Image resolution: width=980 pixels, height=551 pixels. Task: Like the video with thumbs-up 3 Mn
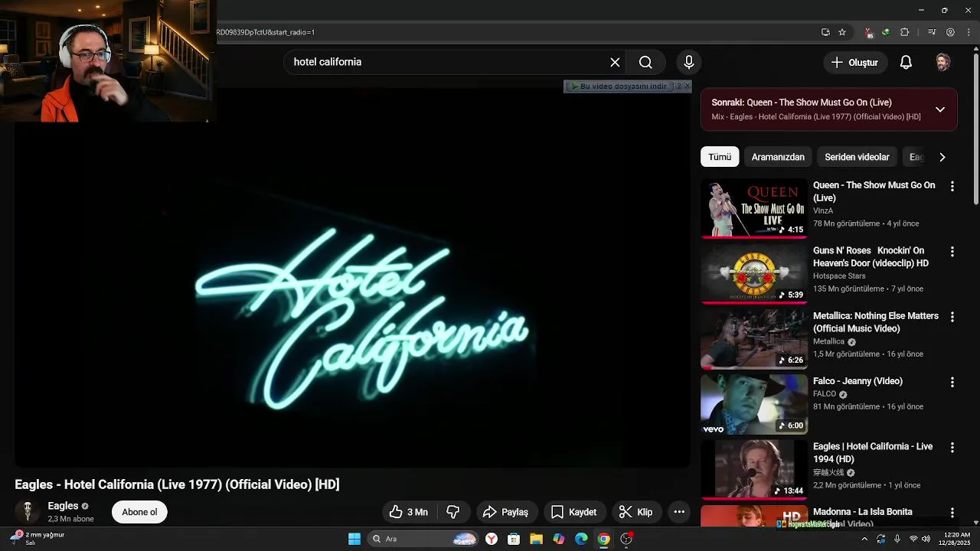pos(408,512)
